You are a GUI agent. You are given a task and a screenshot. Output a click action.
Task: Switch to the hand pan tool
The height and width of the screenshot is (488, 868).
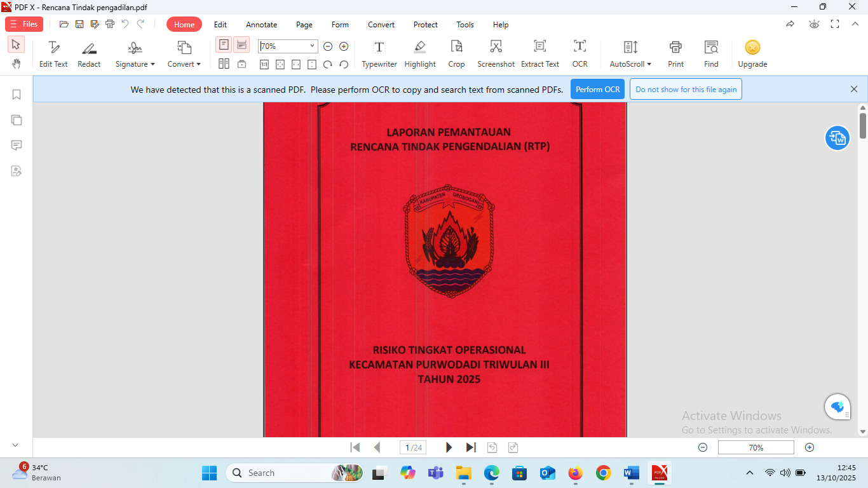click(16, 64)
